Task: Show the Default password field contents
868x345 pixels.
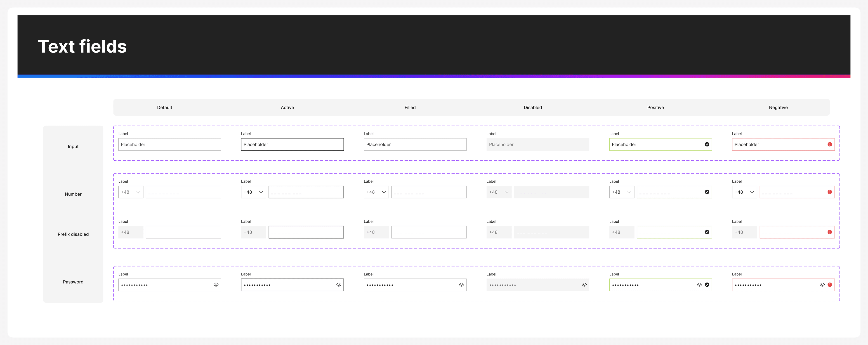Action: pos(216,285)
